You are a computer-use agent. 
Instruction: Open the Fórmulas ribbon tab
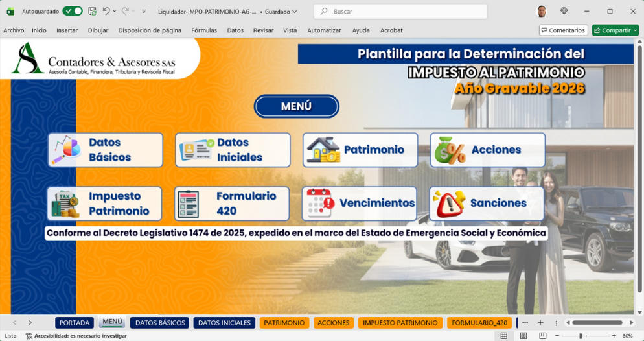pos(204,30)
